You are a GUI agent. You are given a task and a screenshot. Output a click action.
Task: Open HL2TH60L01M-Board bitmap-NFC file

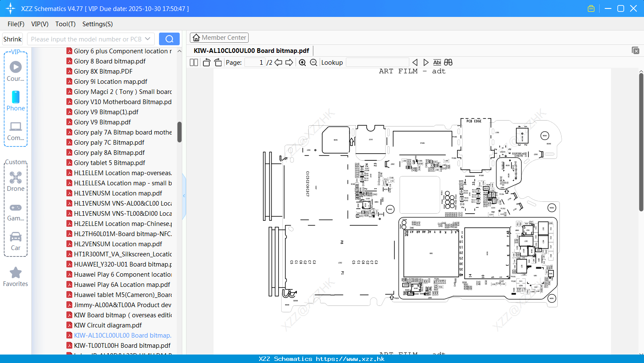pyautogui.click(x=119, y=234)
